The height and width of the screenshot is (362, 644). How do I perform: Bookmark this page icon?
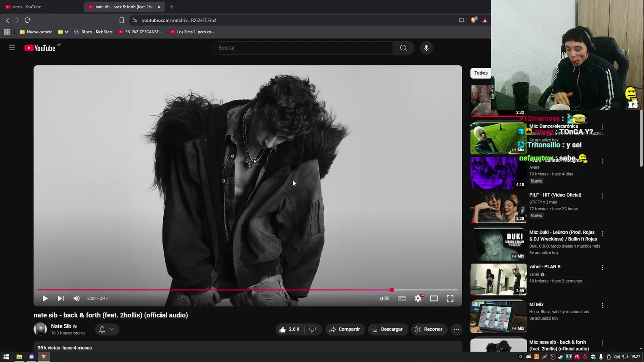(x=121, y=20)
